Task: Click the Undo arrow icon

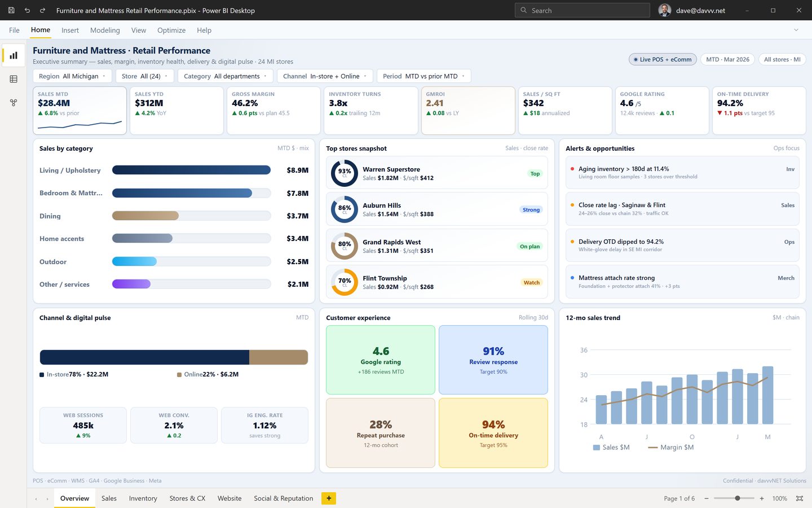Action: [27, 10]
